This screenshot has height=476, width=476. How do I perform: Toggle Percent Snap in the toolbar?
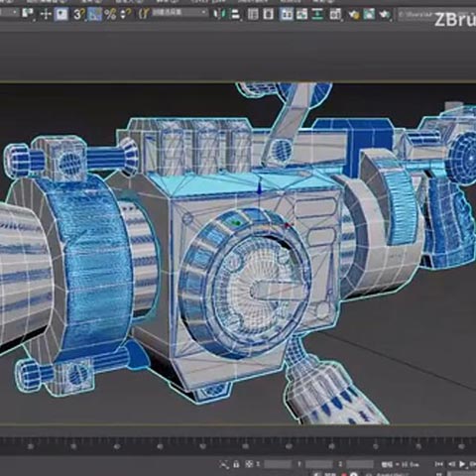(110, 14)
